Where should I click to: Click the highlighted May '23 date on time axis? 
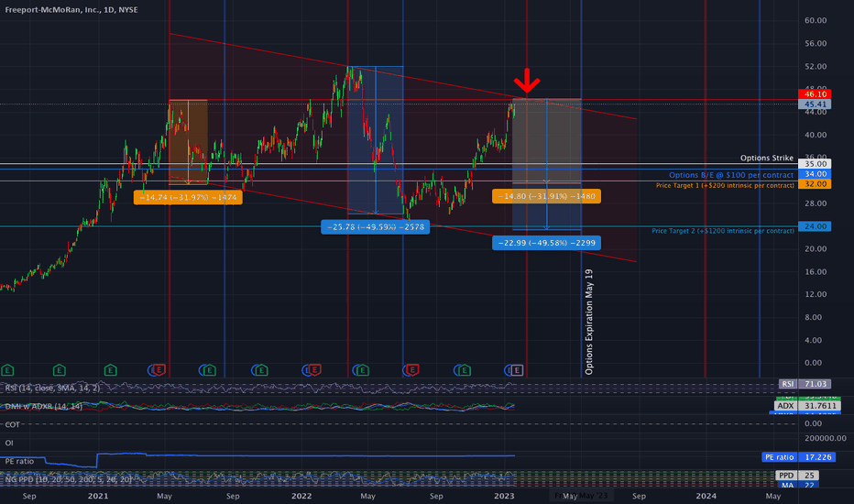(x=581, y=496)
